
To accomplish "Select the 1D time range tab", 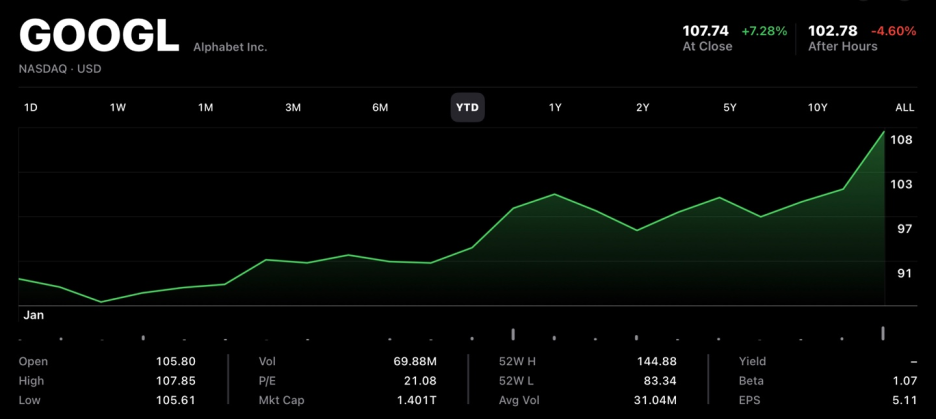I will pyautogui.click(x=30, y=108).
